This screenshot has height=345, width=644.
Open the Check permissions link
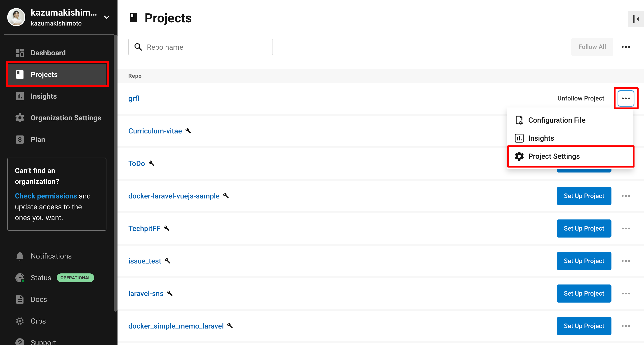46,196
